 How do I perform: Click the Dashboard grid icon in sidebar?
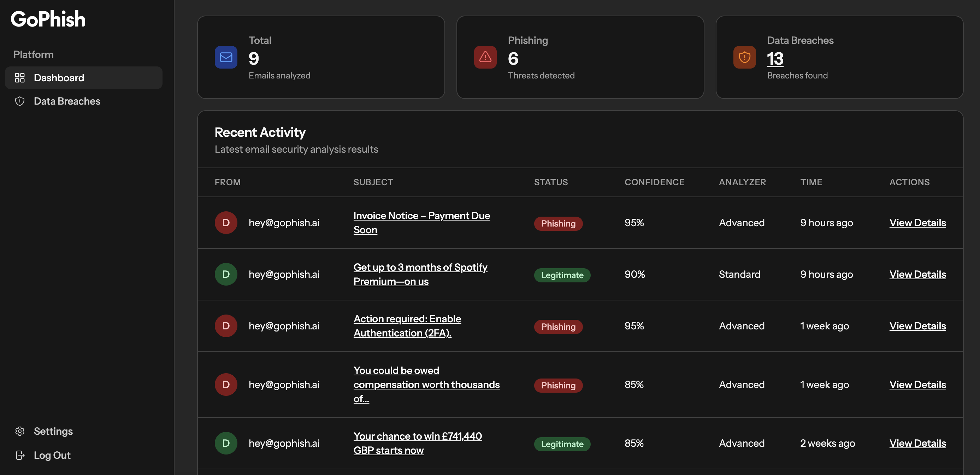click(x=20, y=78)
